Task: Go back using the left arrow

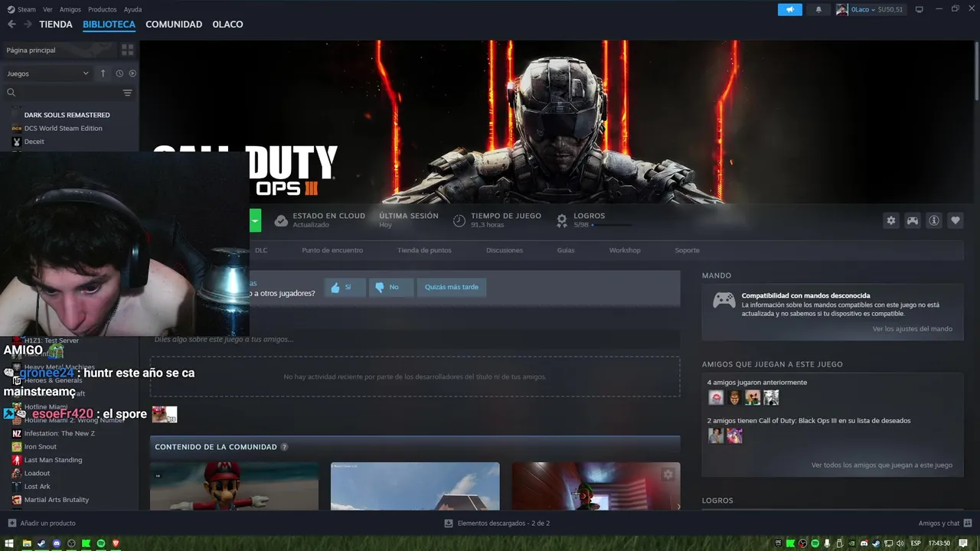Action: 11,24
